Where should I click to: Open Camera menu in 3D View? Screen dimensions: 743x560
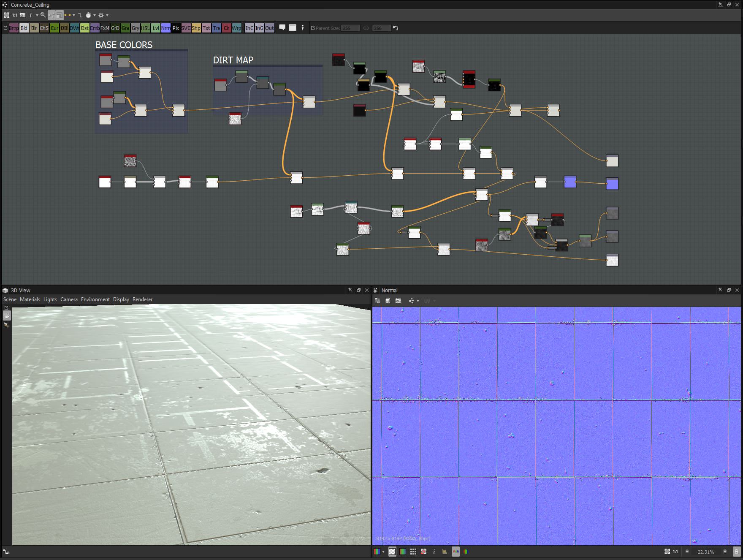(69, 299)
